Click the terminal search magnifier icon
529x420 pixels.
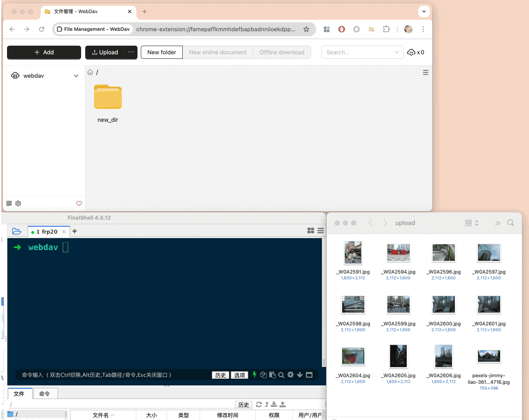[x=281, y=375]
